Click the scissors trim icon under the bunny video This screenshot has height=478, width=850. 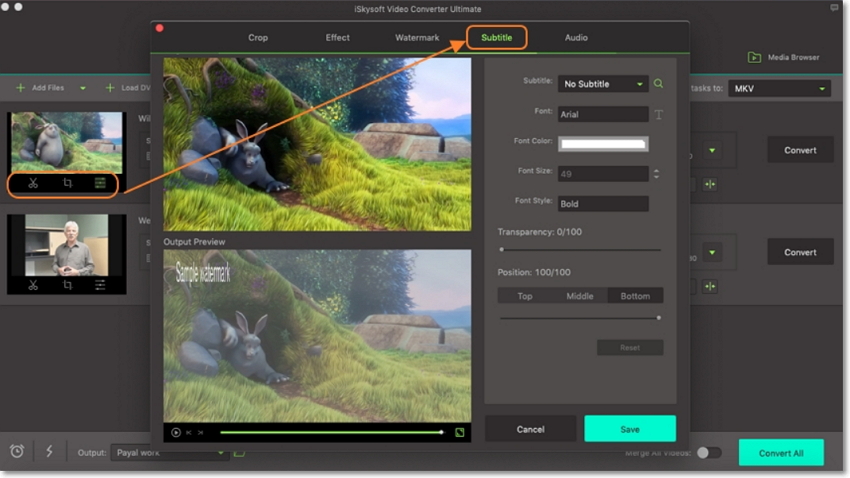pyautogui.click(x=33, y=184)
